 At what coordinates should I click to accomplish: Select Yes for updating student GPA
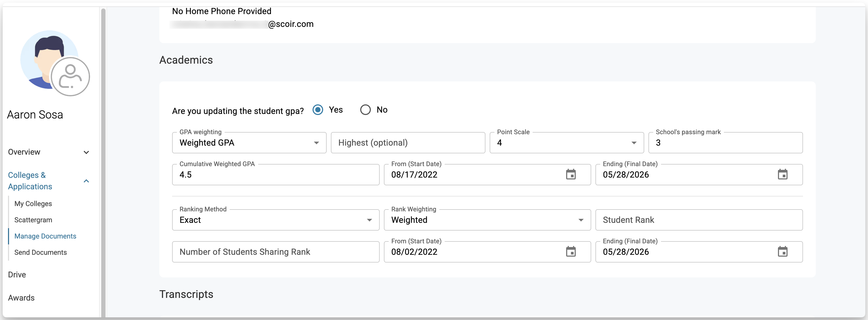point(318,110)
